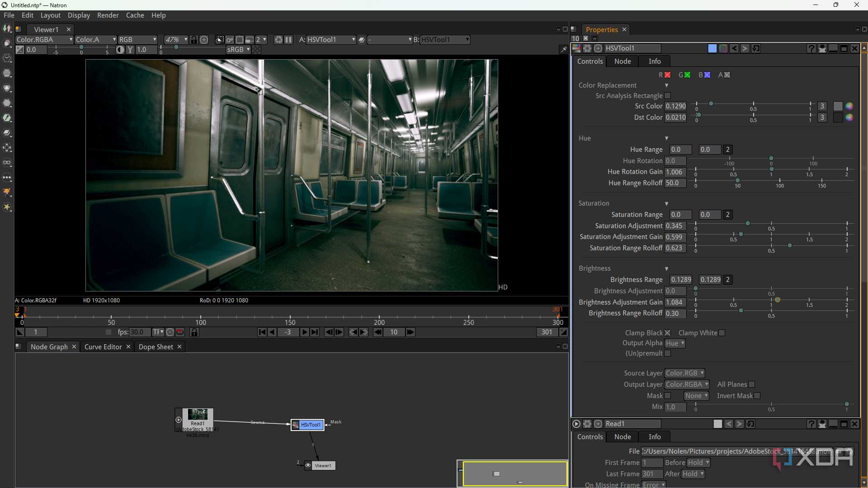Click HSVTool1 node color swatch button
Screen dimensions: 868x488
point(712,48)
